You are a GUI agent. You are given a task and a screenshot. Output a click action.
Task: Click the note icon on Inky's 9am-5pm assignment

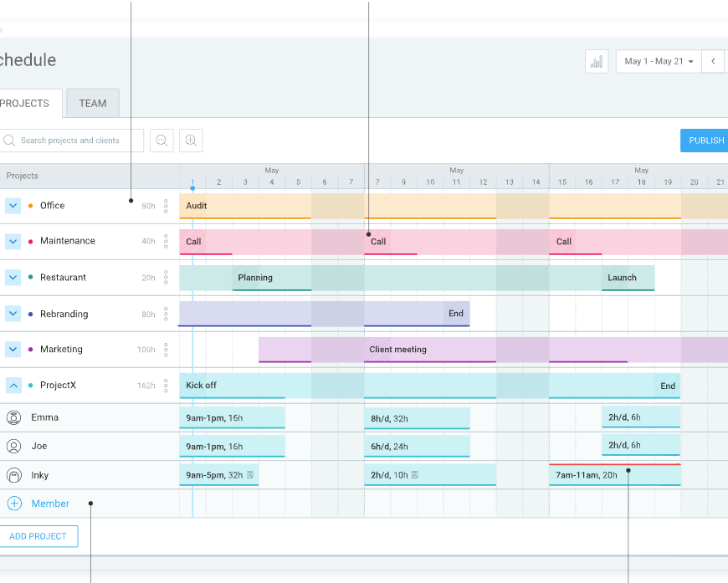point(250,475)
